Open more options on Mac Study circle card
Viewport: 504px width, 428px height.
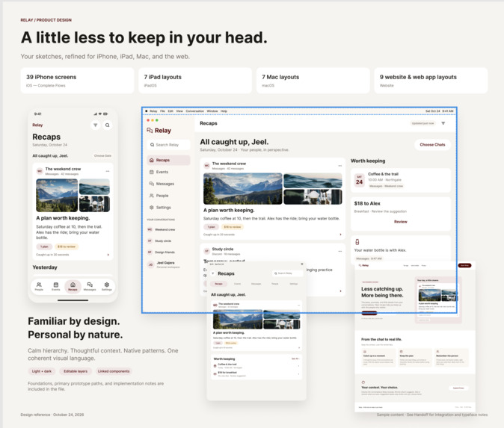pyautogui.click(x=340, y=251)
